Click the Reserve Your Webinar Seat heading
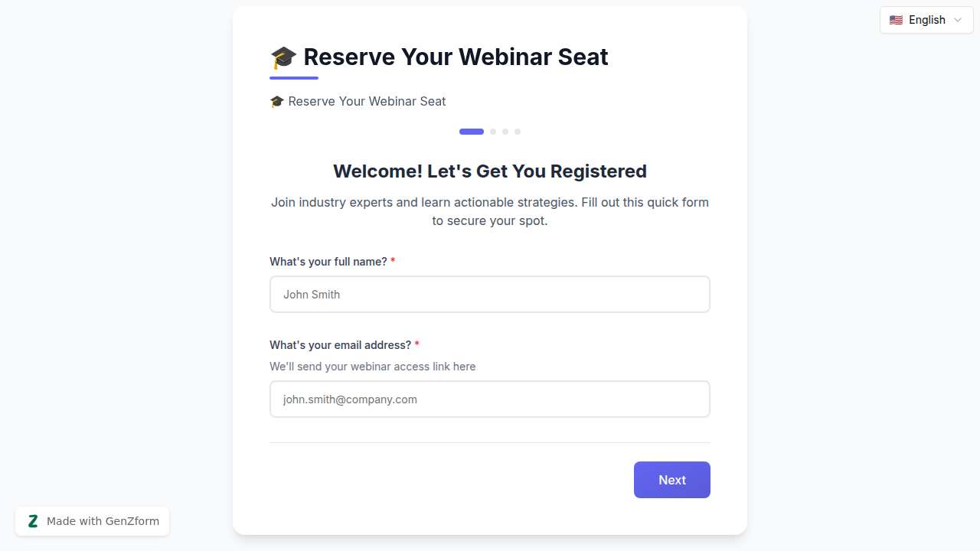 455,56
